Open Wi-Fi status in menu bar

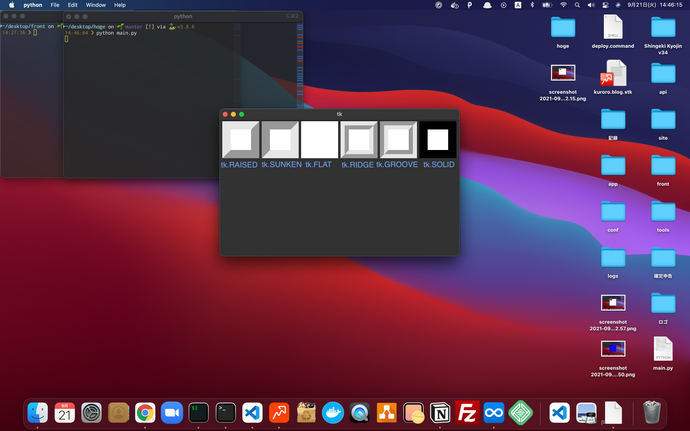(563, 5)
